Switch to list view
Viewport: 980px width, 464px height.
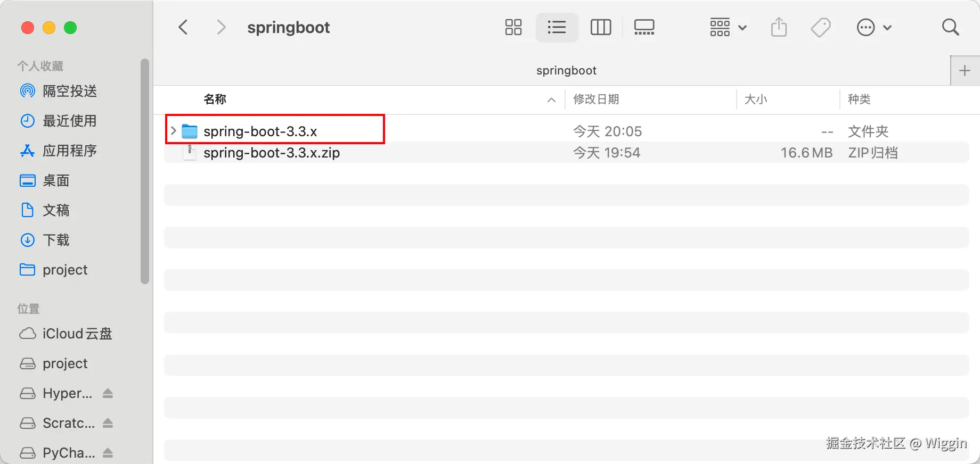pos(557,27)
